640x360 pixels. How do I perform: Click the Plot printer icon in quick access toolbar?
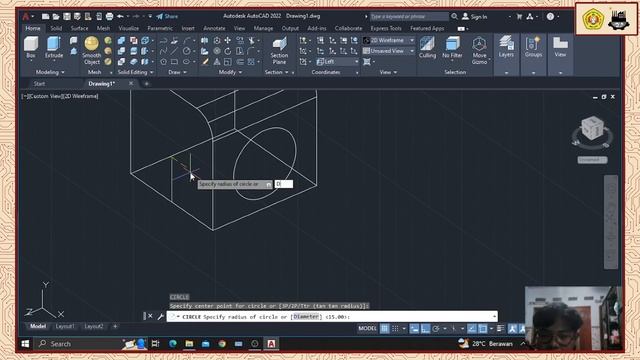(x=109, y=16)
